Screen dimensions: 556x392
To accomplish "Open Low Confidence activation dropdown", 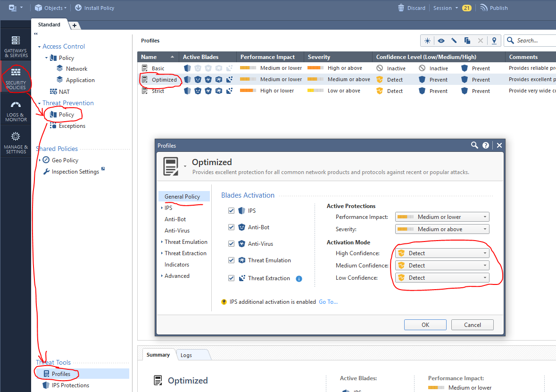I will tap(442, 278).
